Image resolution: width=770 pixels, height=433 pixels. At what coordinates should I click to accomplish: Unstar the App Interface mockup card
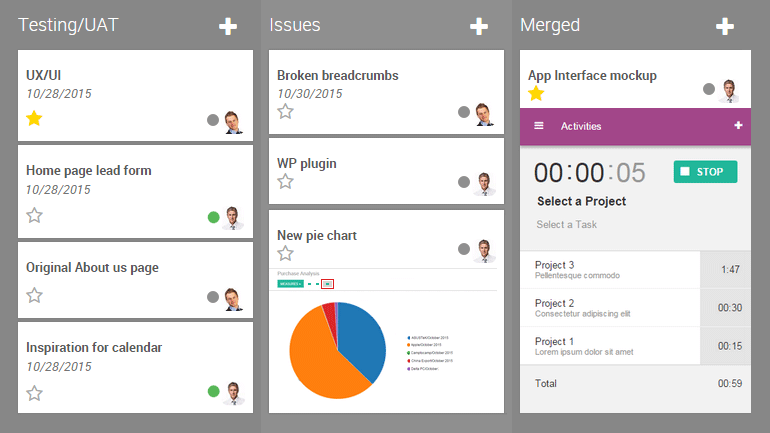click(x=536, y=94)
